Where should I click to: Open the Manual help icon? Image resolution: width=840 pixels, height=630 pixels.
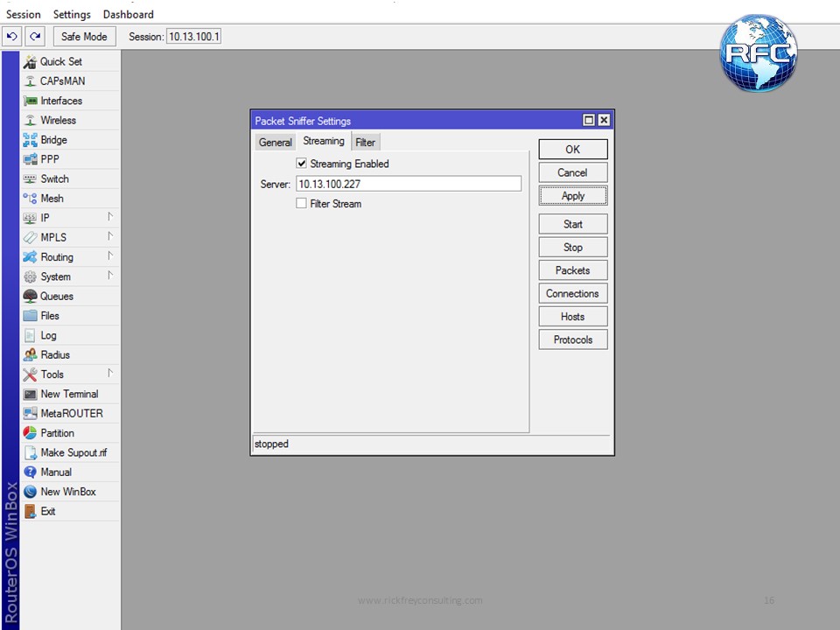[x=30, y=472]
